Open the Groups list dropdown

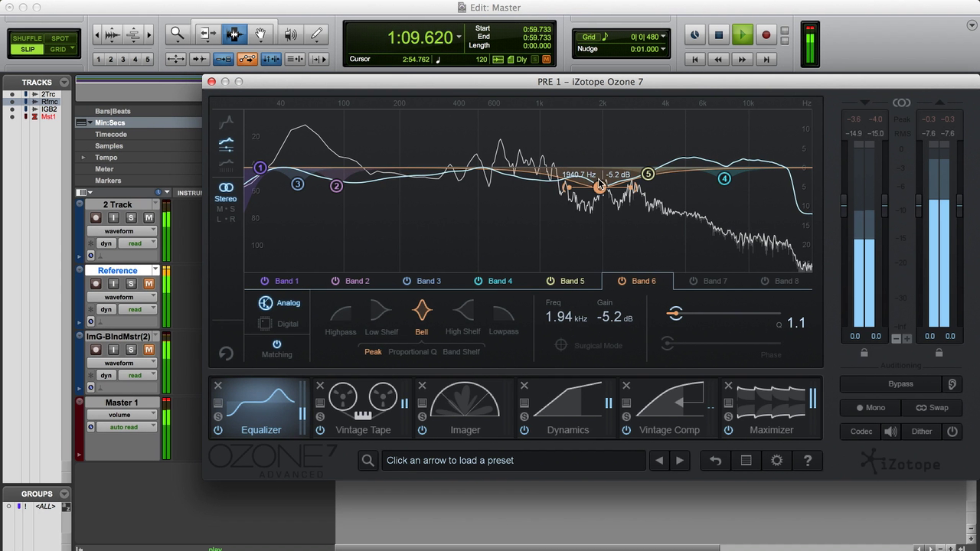pyautogui.click(x=64, y=494)
